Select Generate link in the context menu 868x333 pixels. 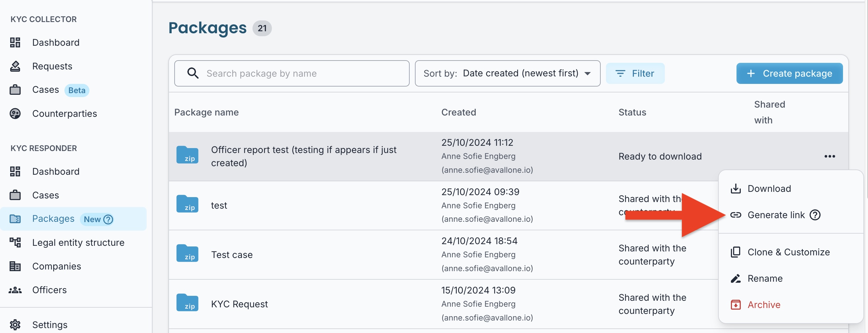coord(791,215)
